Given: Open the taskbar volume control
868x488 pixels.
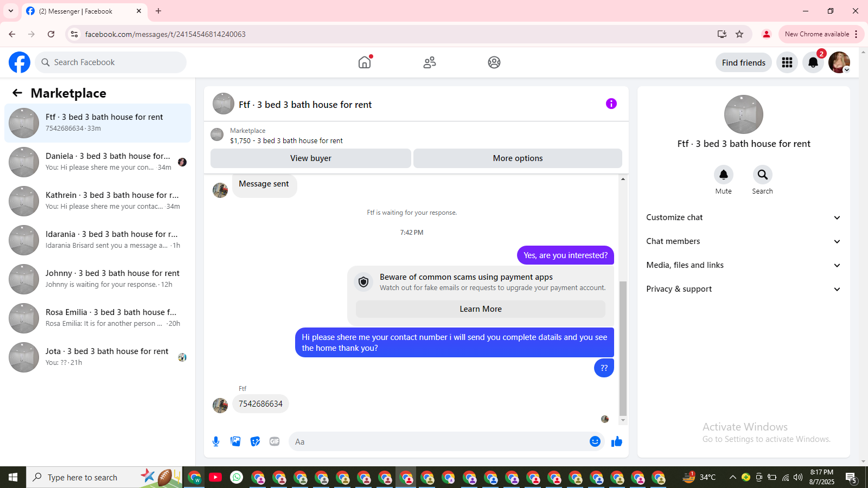Looking at the screenshot, I should tap(798, 477).
